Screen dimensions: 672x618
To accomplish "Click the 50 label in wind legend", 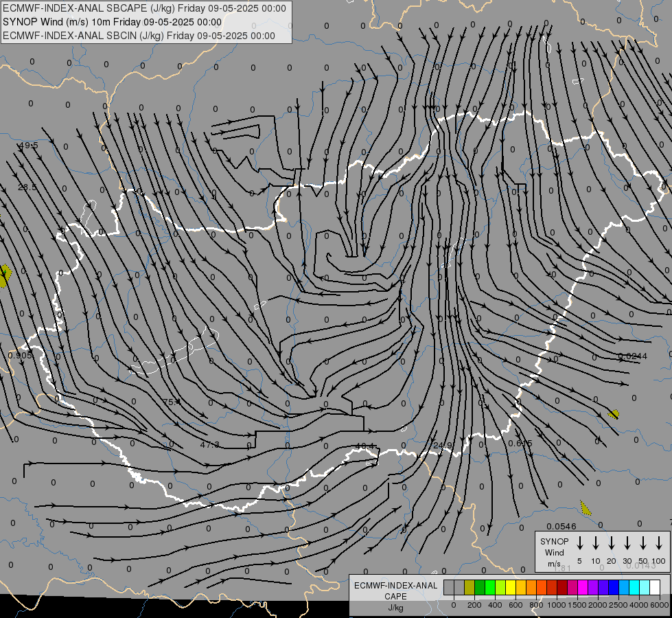I will (x=643, y=561).
